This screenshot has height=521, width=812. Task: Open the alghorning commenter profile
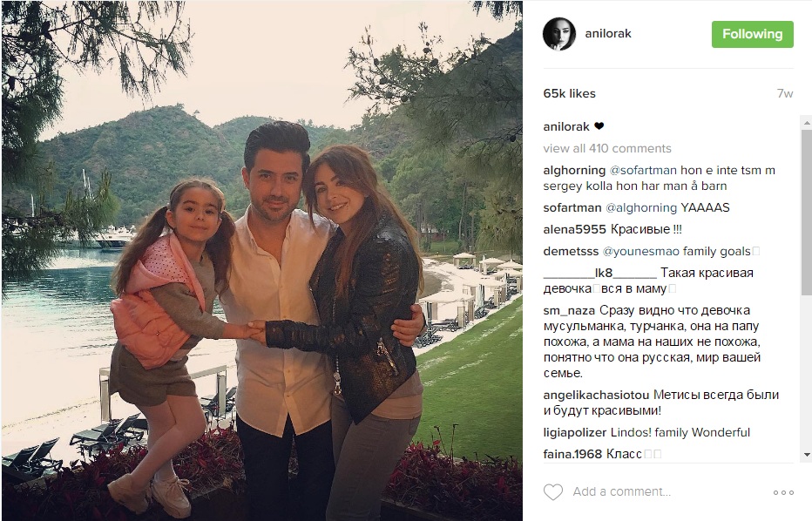pyautogui.click(x=574, y=171)
